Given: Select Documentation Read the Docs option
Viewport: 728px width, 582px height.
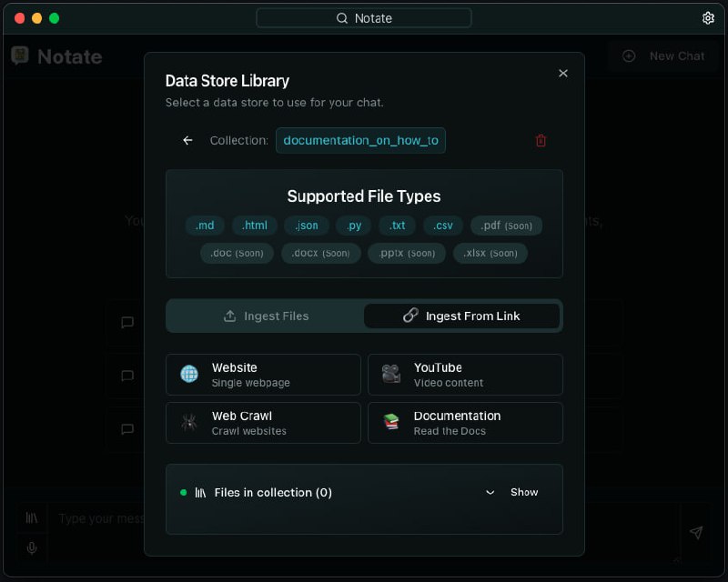Looking at the screenshot, I should [465, 423].
